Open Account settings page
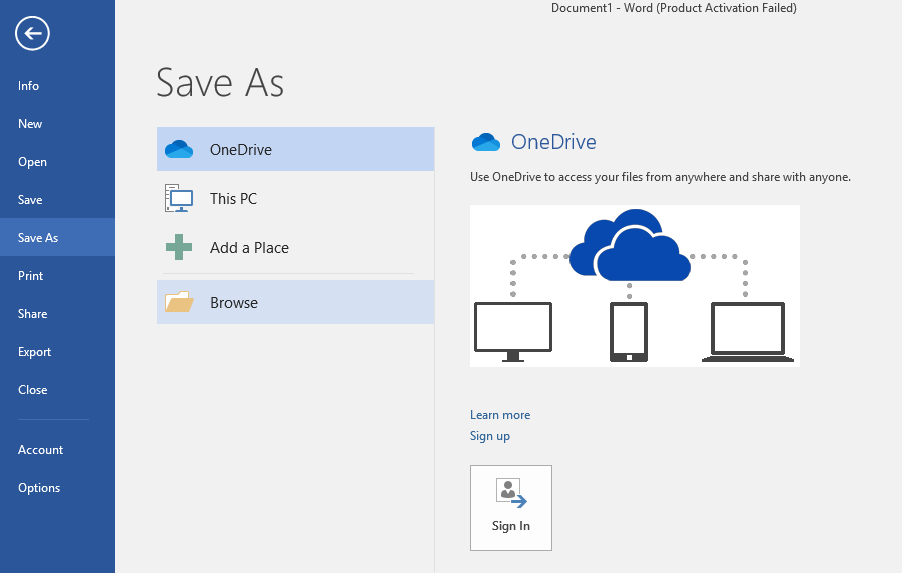 coord(58,450)
